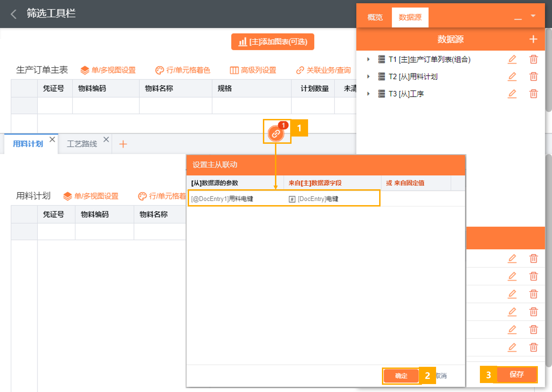The image size is (552, 392).
Task: Open row/cell coloring for 用料计划 table
Action: coord(162,196)
